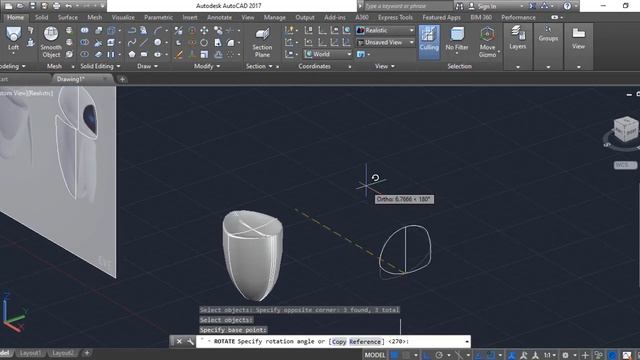Choose the Copy option in command line
Image resolution: width=640 pixels, height=360 pixels.
(339, 342)
